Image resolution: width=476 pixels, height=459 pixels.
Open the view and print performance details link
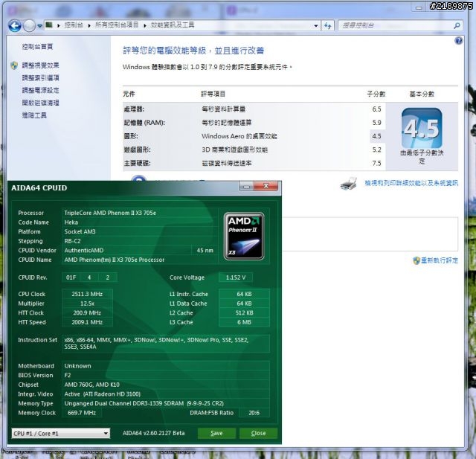point(411,183)
